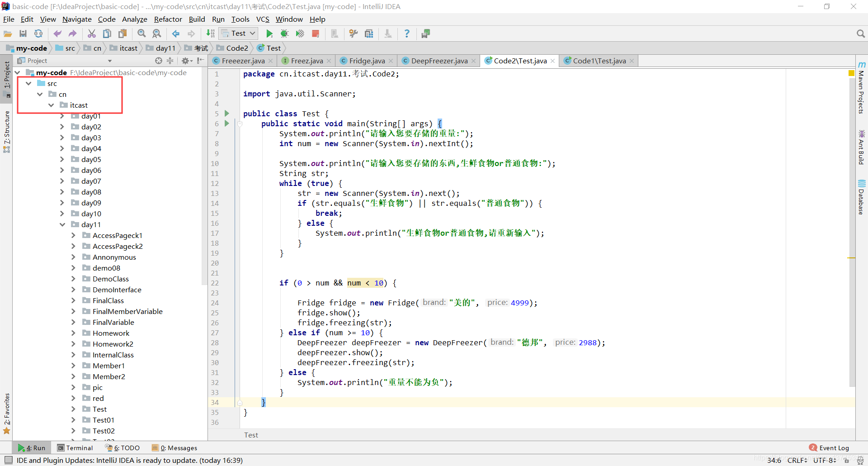The height and width of the screenshot is (466, 868).
Task: Click the scroll-from-source target icon
Action: [x=159, y=61]
